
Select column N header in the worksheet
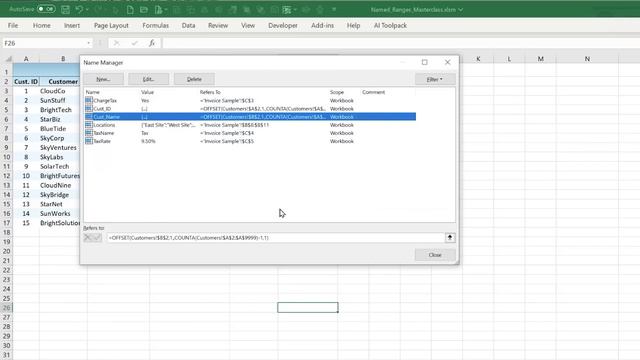587,59
